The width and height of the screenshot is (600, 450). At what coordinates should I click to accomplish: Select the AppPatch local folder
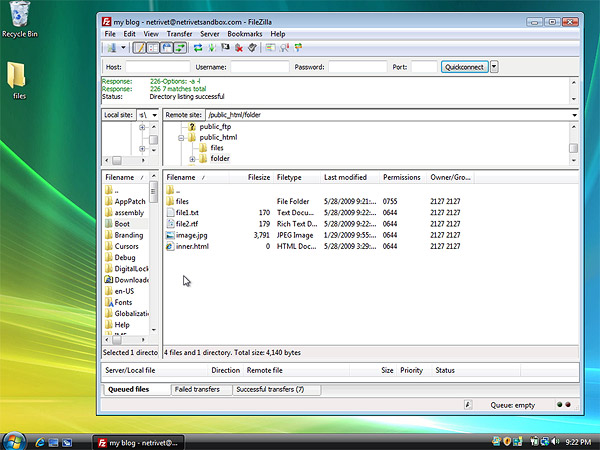click(x=130, y=201)
